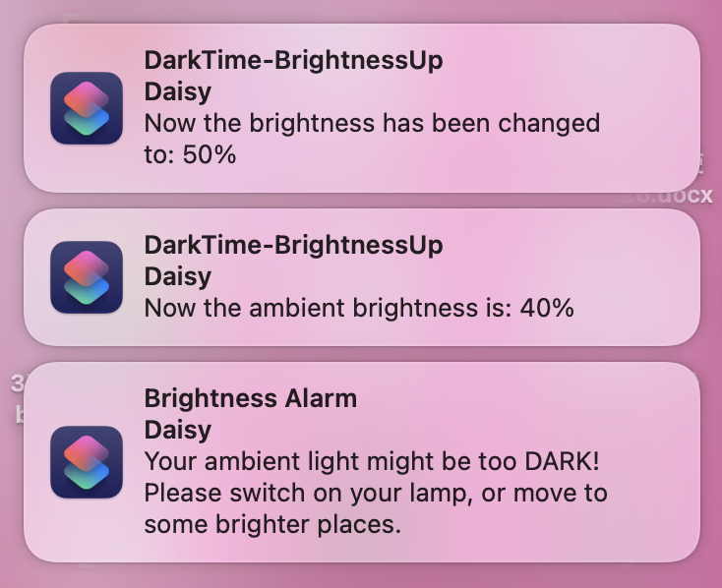Image resolution: width=722 pixels, height=588 pixels.
Task: Open the top DarkTime-BrightnessUp notification title
Action: (293, 61)
